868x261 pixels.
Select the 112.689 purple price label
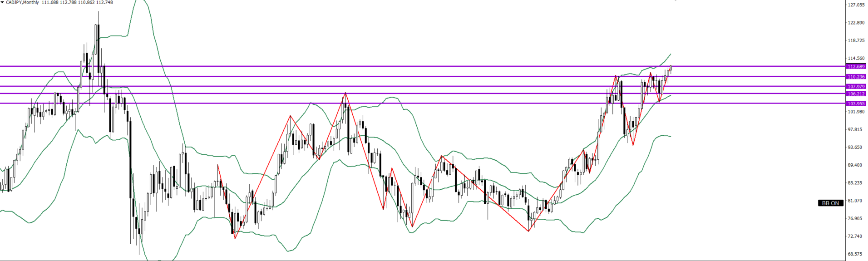click(856, 67)
